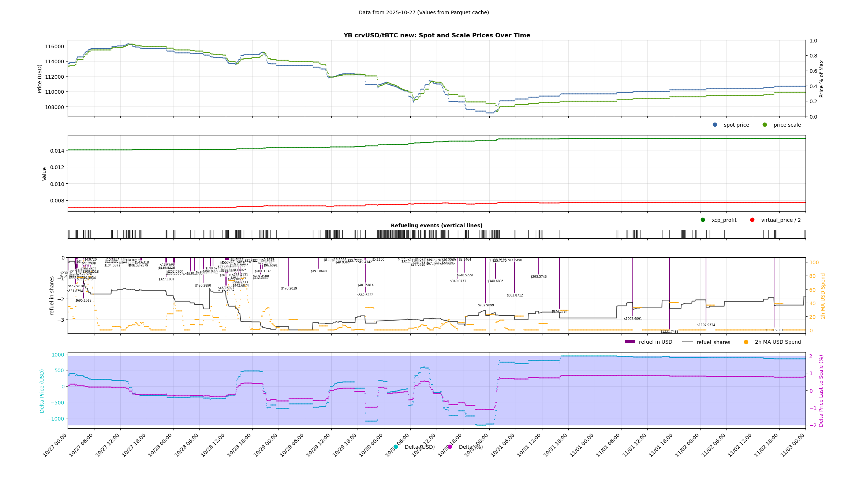The height and width of the screenshot is (504, 848).
Task: Click the 116000 price axis tick label
Action: click(x=55, y=46)
